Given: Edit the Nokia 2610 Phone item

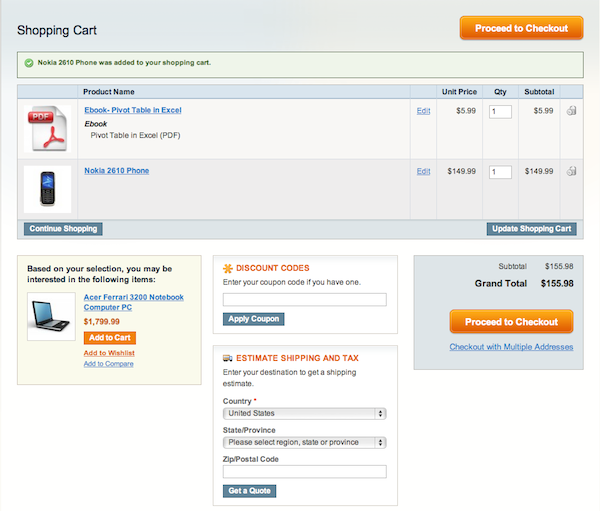Looking at the screenshot, I should pos(424,171).
